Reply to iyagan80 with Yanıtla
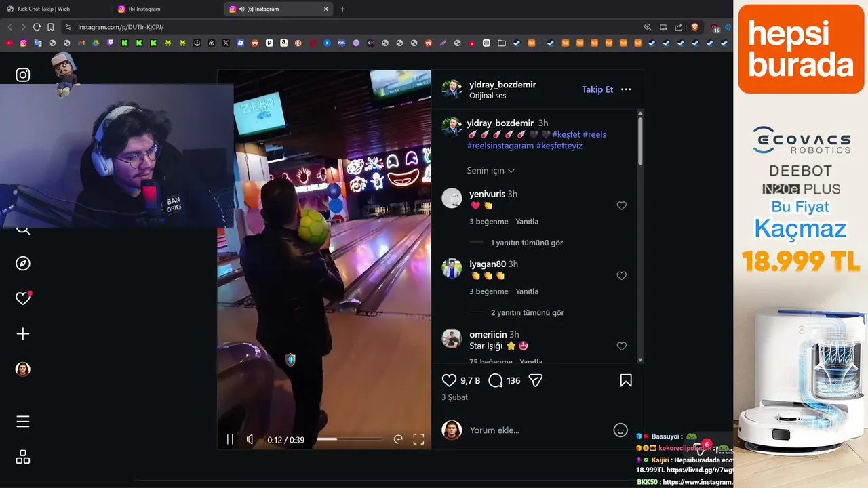This screenshot has height=488, width=868. point(527,291)
